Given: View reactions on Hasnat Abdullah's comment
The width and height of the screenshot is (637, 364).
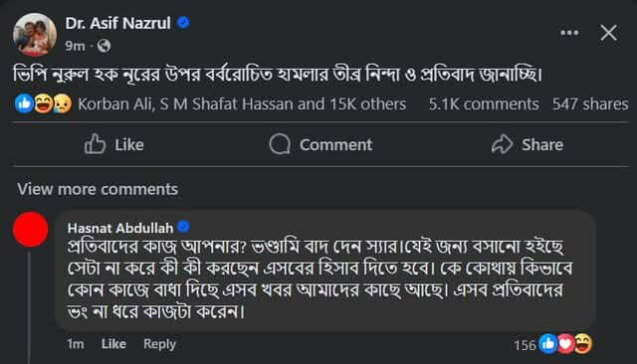Looking at the screenshot, I should pyautogui.click(x=553, y=344).
